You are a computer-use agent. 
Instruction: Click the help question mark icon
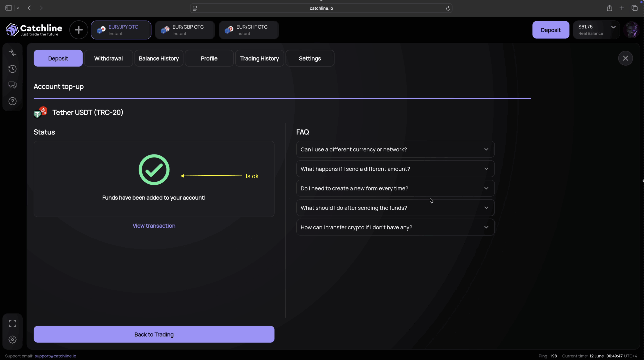click(x=12, y=101)
